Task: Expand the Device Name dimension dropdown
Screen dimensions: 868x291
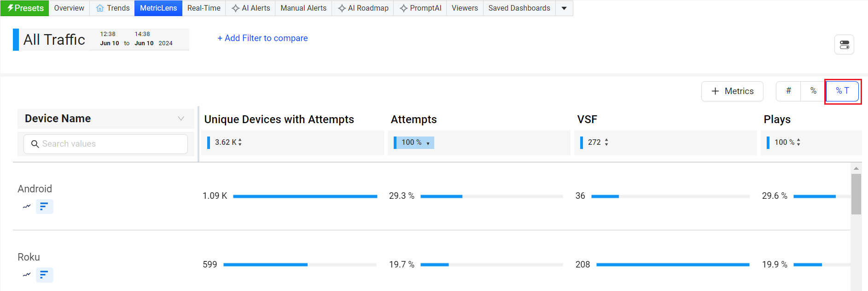Action: pos(181,119)
